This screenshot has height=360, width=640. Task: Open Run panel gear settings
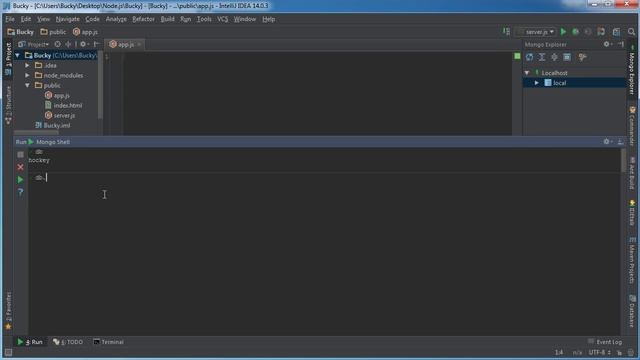(607, 142)
